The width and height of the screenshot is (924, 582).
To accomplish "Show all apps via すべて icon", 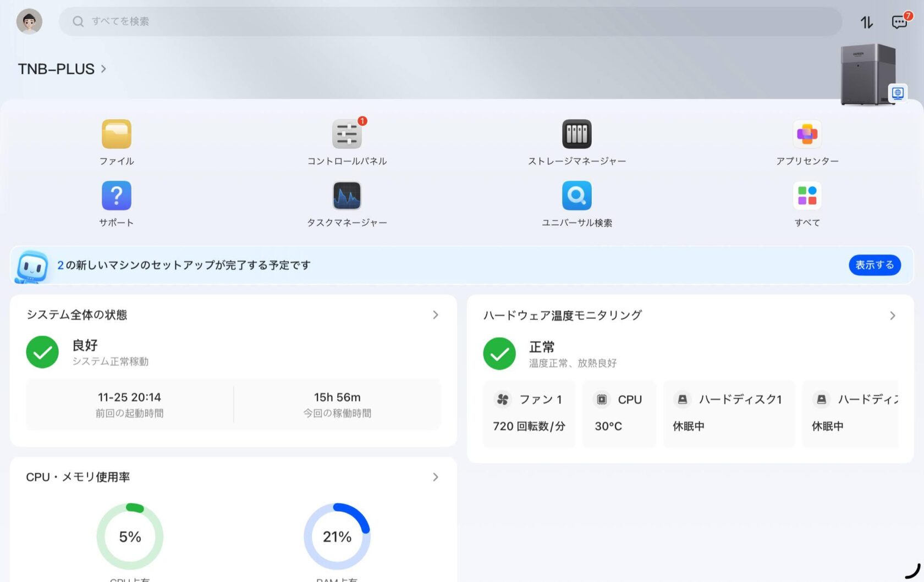I will [807, 196].
